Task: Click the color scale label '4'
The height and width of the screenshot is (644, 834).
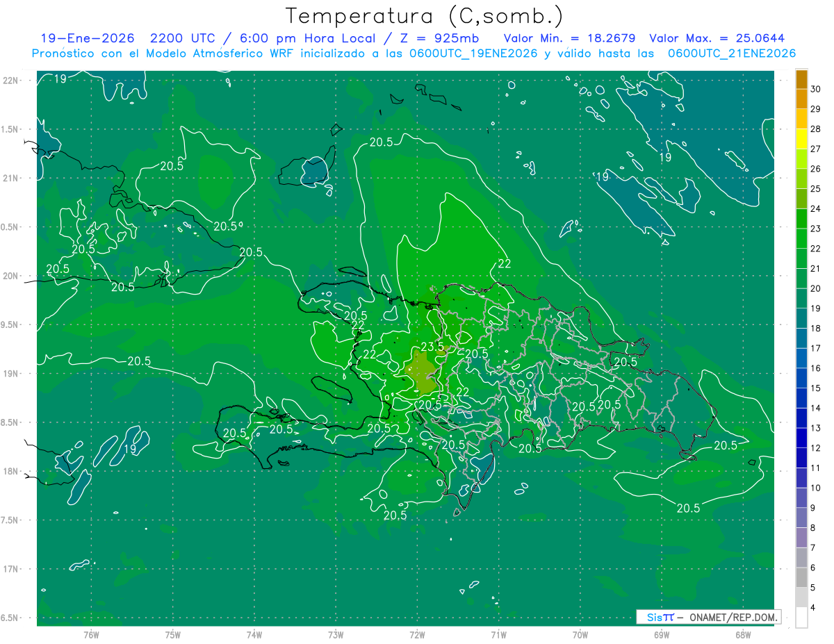Action: click(x=815, y=607)
